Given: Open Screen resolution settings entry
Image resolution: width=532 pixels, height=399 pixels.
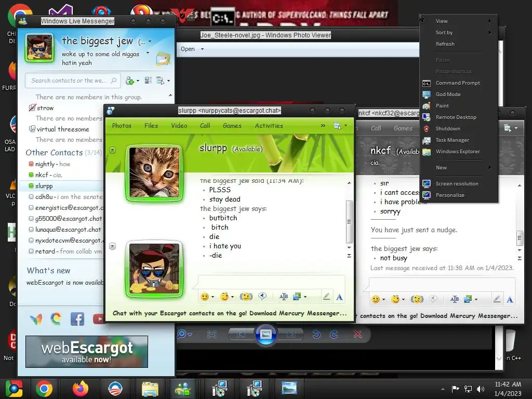Looking at the screenshot, I should 457,183.
